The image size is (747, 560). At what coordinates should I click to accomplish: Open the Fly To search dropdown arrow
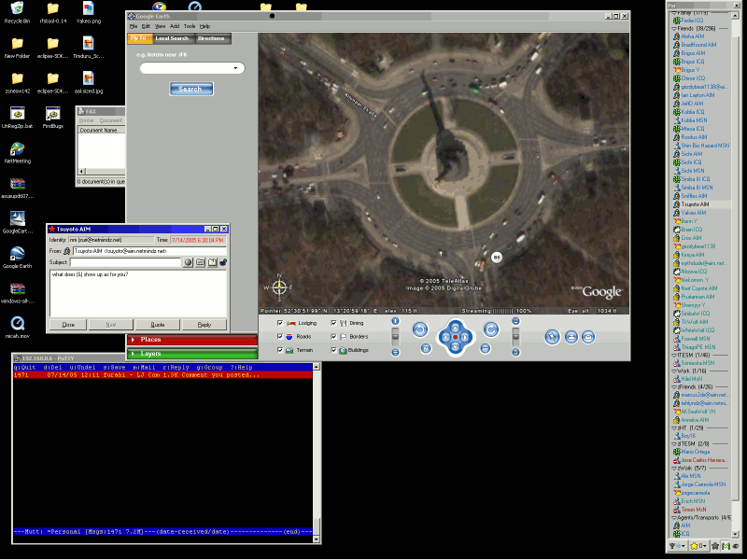click(233, 68)
